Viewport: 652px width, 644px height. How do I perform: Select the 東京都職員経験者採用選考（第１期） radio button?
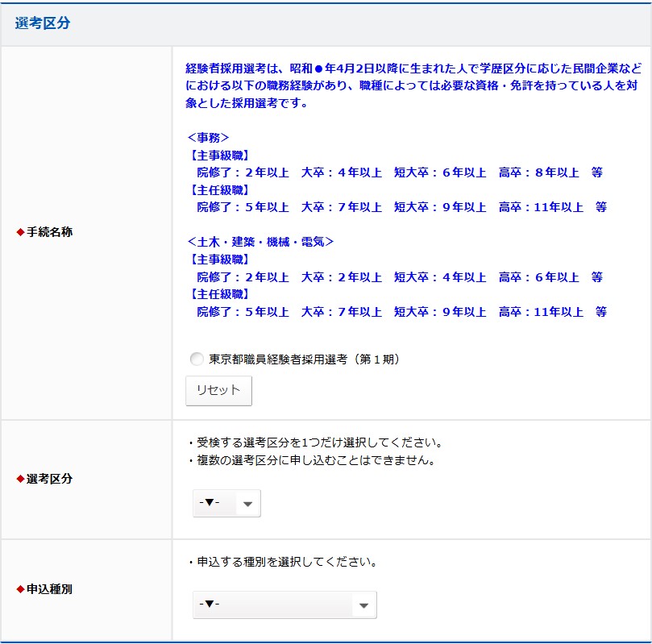197,359
